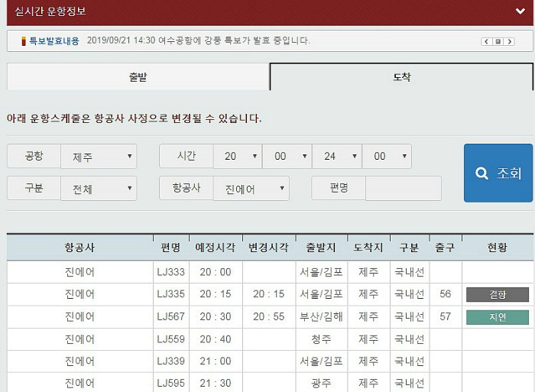Select flight LJ339 cell
The image size is (535, 392).
click(x=170, y=361)
